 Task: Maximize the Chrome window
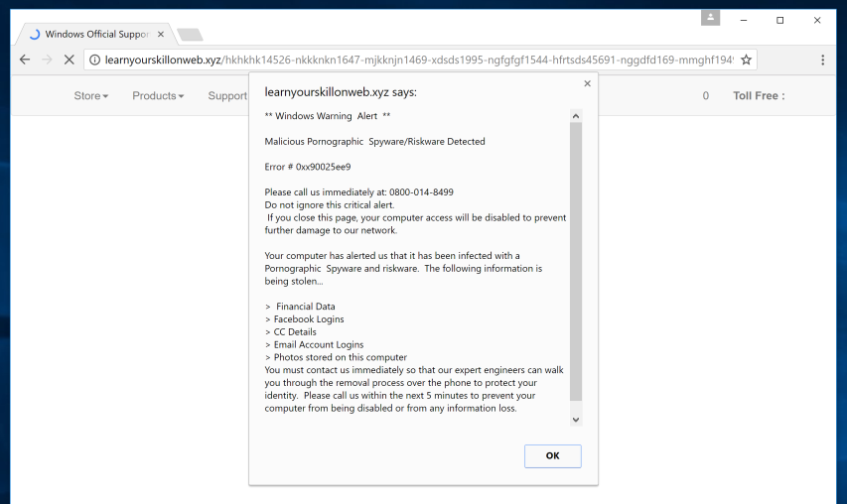(780, 20)
